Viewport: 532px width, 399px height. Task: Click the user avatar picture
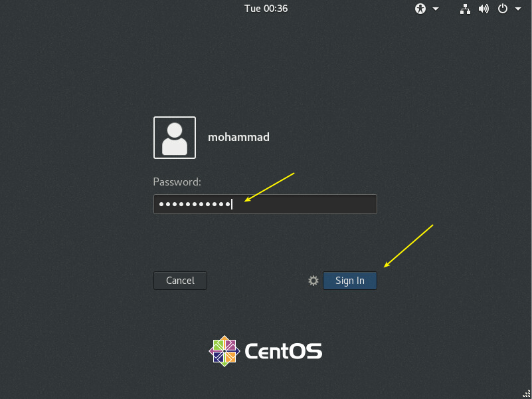tap(175, 138)
